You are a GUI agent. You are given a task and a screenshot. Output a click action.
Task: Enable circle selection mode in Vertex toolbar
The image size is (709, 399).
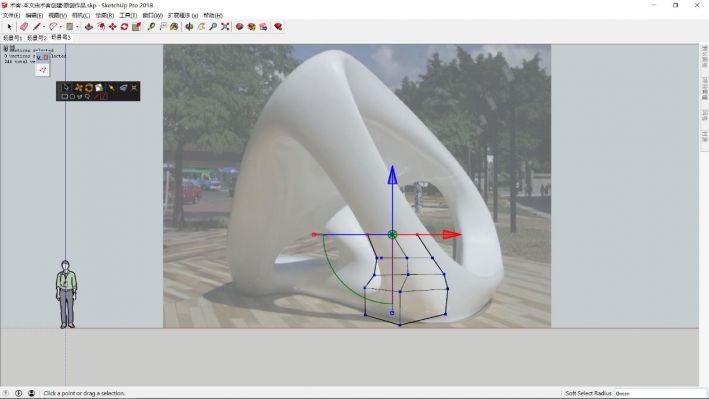pyautogui.click(x=72, y=96)
